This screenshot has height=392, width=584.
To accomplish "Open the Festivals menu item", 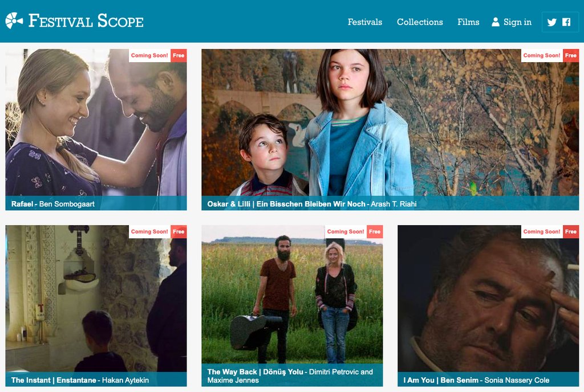I will click(364, 22).
